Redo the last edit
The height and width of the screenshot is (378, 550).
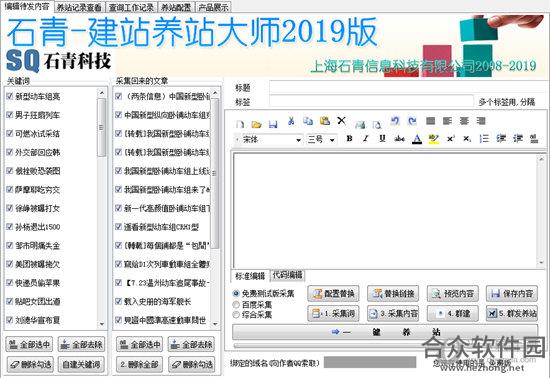coord(412,121)
